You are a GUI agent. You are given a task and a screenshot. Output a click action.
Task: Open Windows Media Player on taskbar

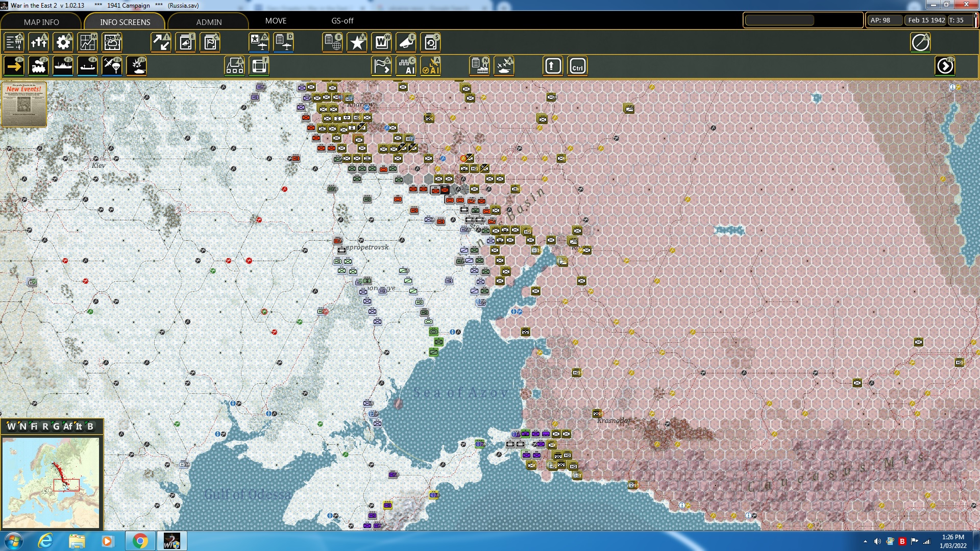tap(107, 541)
